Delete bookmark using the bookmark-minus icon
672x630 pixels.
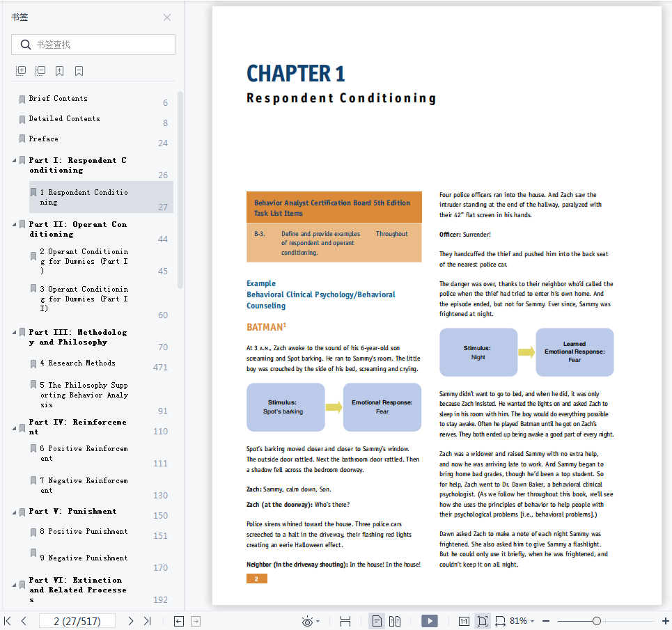(x=79, y=71)
